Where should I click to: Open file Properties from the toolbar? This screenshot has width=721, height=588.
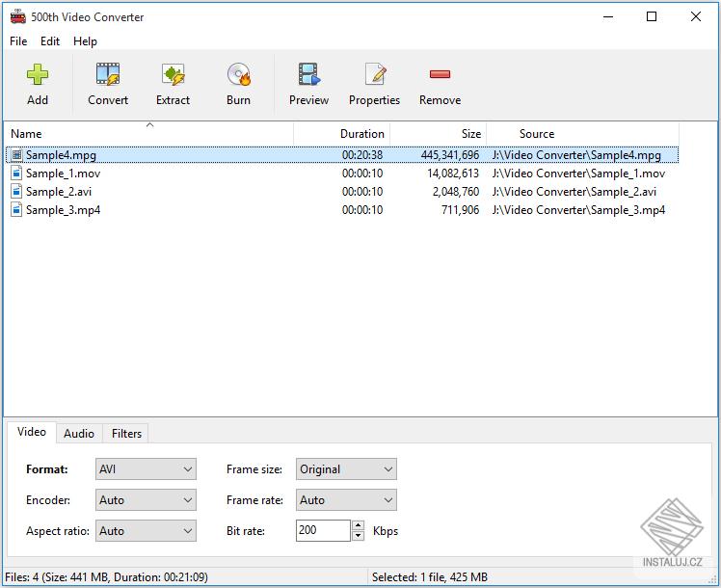click(375, 74)
